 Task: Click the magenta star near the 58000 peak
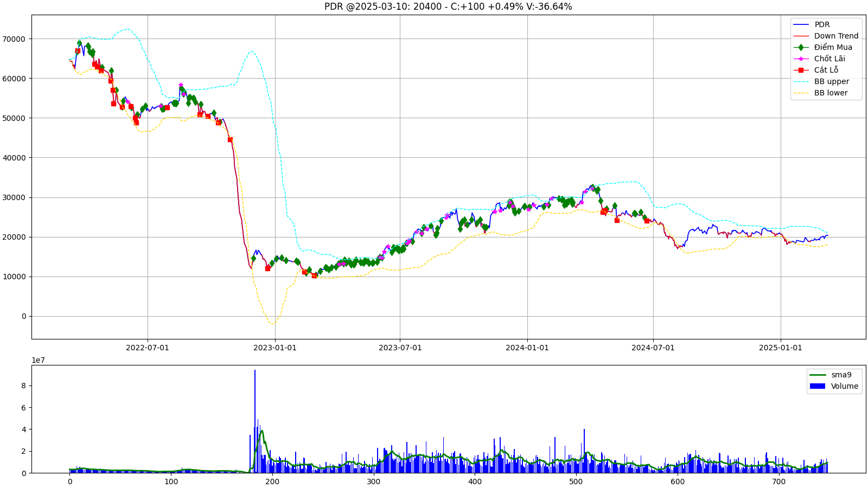coord(181,85)
